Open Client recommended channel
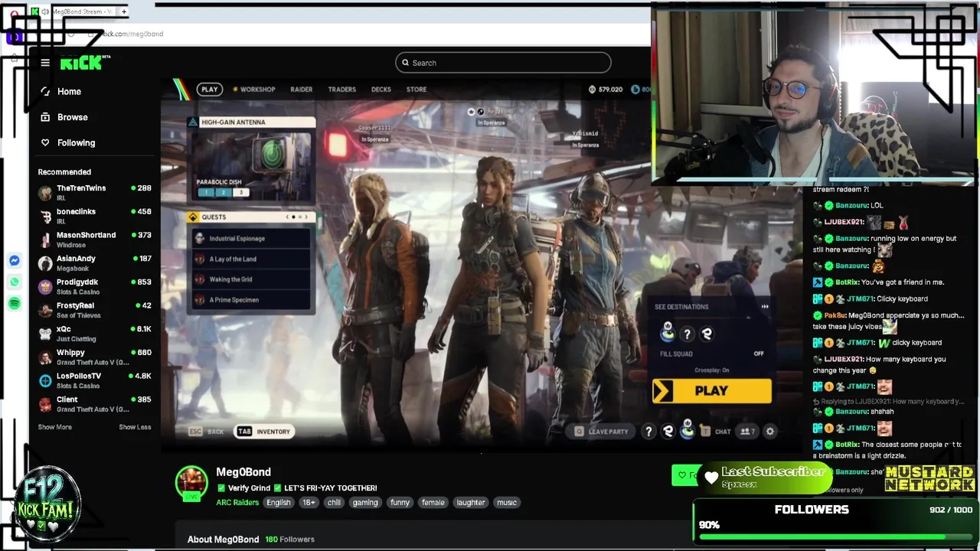The width and height of the screenshot is (980, 551). tap(94, 404)
